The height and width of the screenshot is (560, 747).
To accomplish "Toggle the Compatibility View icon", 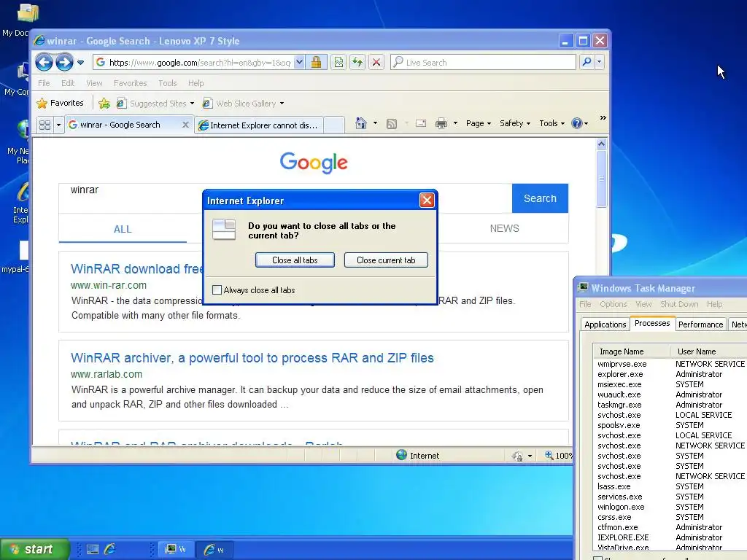I will tap(338, 63).
